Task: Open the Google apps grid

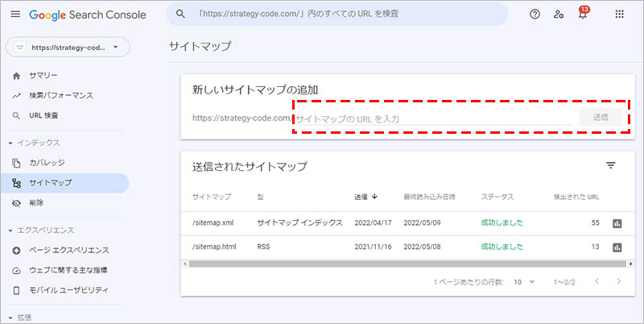Action: (x=619, y=15)
